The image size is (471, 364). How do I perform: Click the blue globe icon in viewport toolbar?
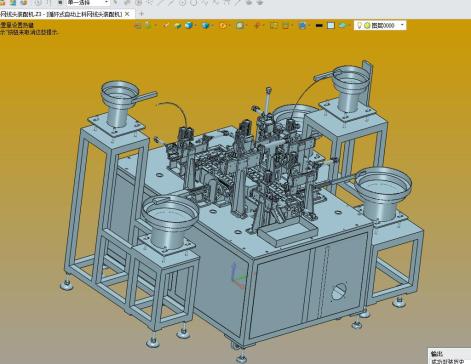[x=302, y=26]
